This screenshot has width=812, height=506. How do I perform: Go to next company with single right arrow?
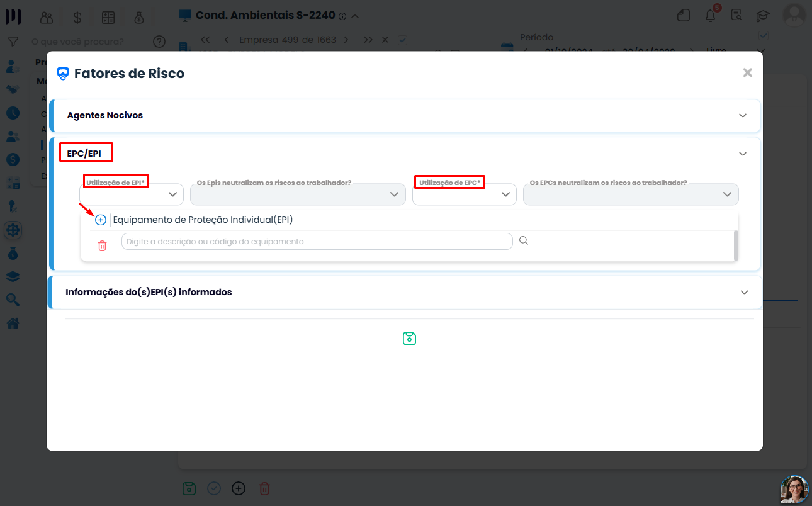[346, 40]
